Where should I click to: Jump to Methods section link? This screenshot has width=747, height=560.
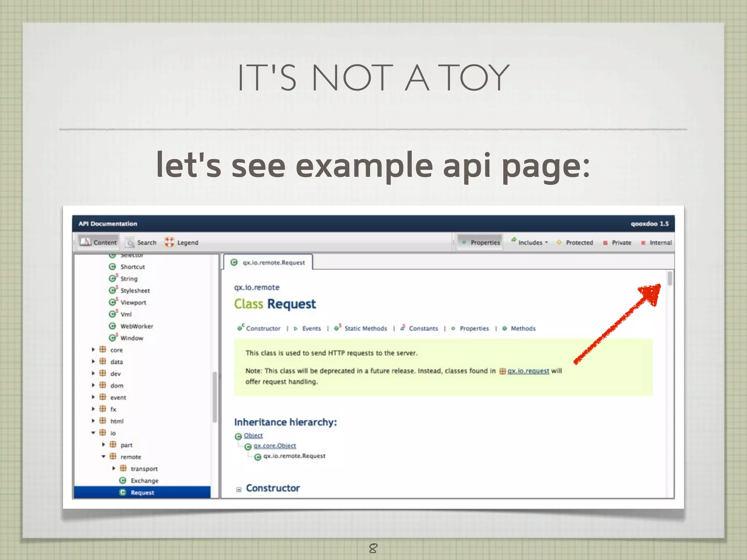coord(523,328)
